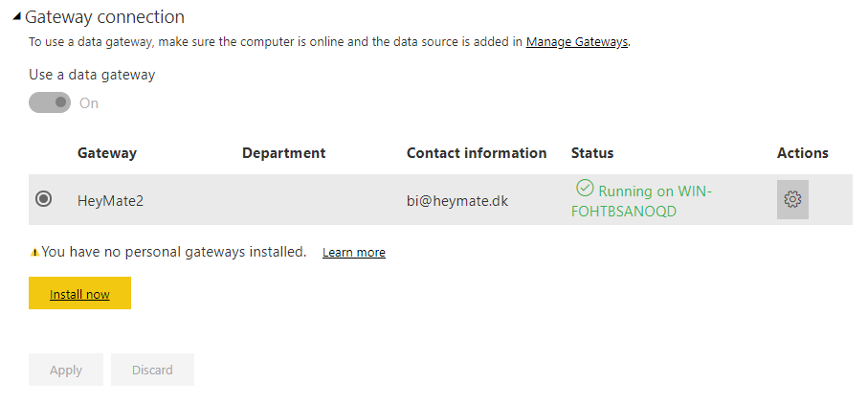Click the bi@heymate.dk contact email
Viewport: 868px width, 405px height.
[x=457, y=200]
